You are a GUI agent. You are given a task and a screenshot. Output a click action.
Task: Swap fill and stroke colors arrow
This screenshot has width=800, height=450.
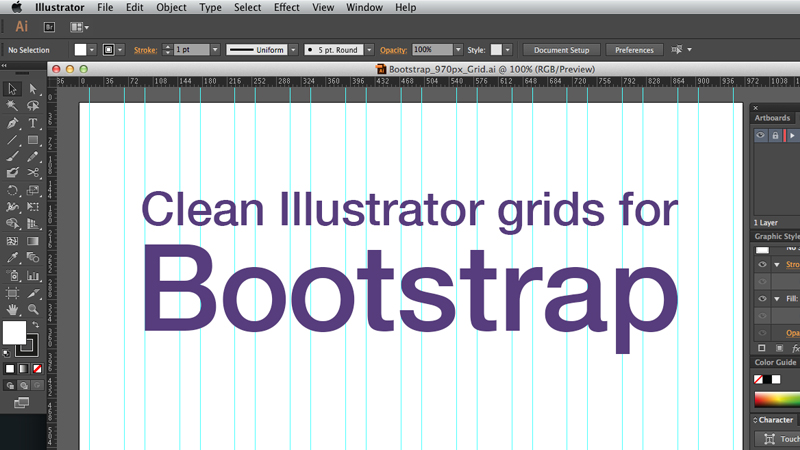(x=36, y=324)
